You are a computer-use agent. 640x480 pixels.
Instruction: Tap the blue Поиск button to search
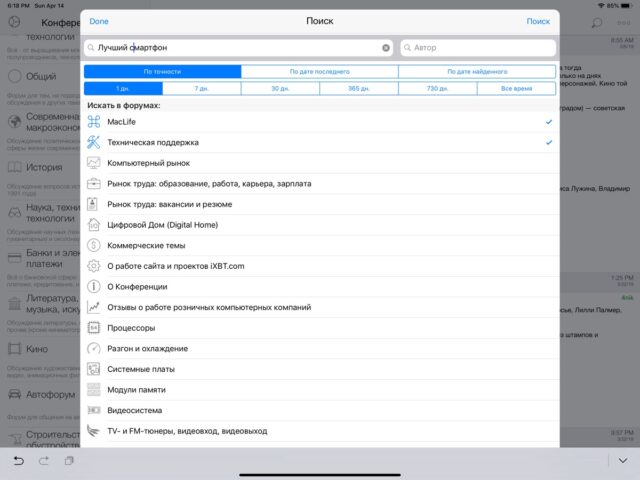coord(538,21)
